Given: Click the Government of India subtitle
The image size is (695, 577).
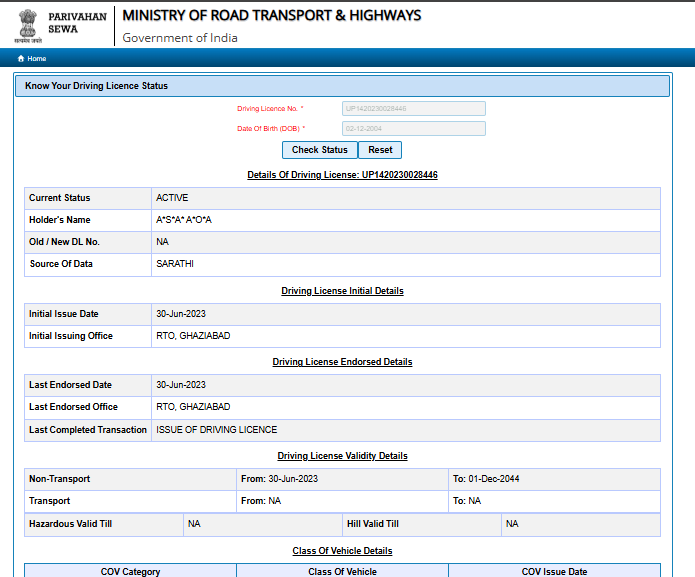Looking at the screenshot, I should [x=180, y=38].
